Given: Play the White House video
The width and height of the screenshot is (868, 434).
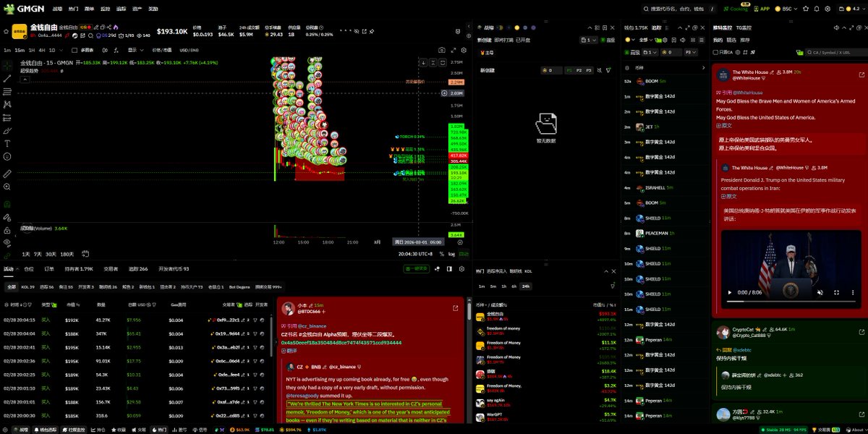Looking at the screenshot, I should (728, 292).
